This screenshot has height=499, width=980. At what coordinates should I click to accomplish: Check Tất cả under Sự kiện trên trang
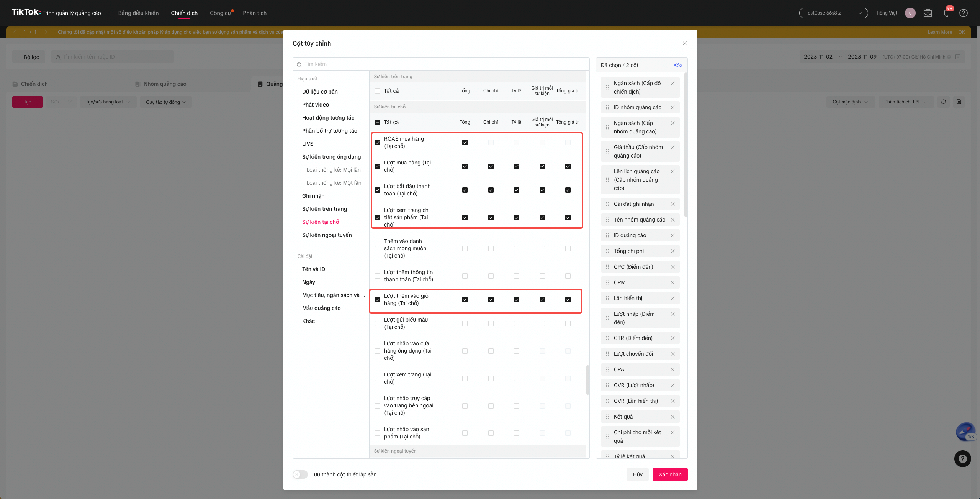378,91
